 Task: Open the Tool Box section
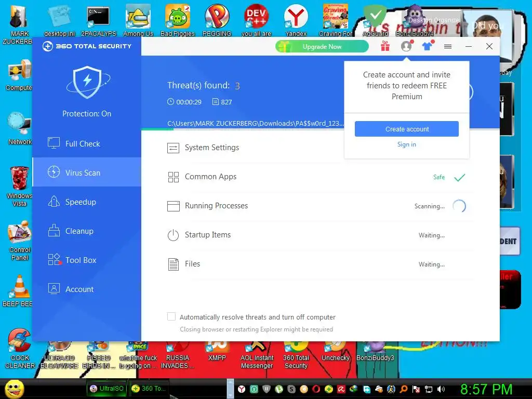click(x=87, y=260)
